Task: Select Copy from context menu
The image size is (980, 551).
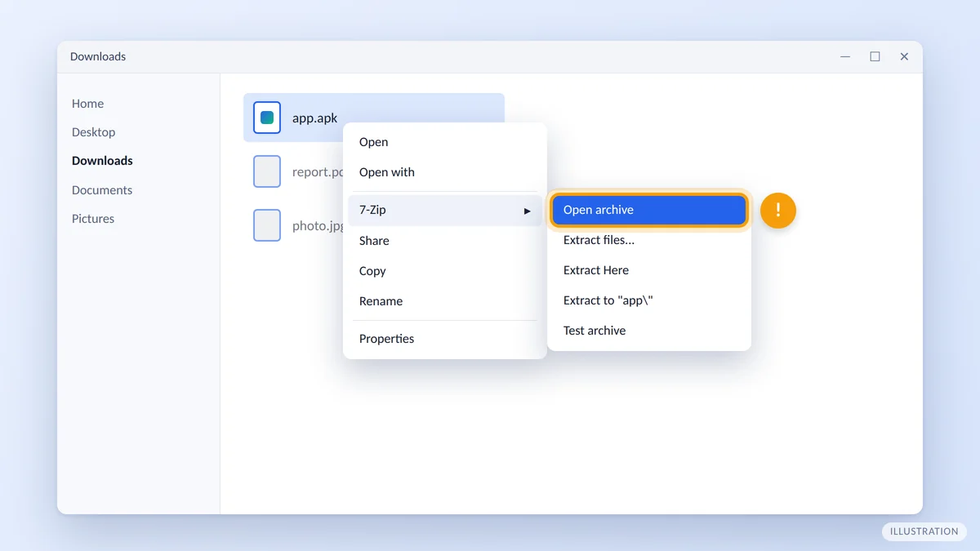Action: tap(445, 271)
